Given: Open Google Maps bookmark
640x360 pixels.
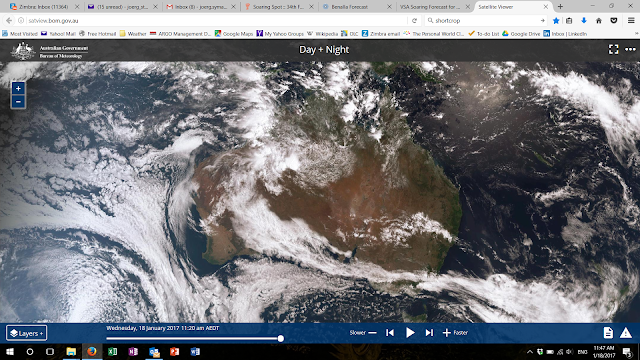Looking at the screenshot, I should coord(233,34).
